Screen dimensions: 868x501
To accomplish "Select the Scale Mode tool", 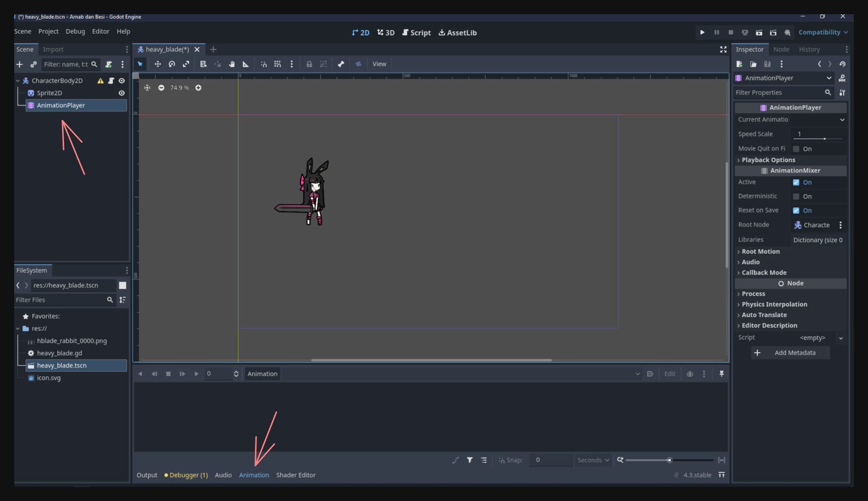I will click(186, 64).
